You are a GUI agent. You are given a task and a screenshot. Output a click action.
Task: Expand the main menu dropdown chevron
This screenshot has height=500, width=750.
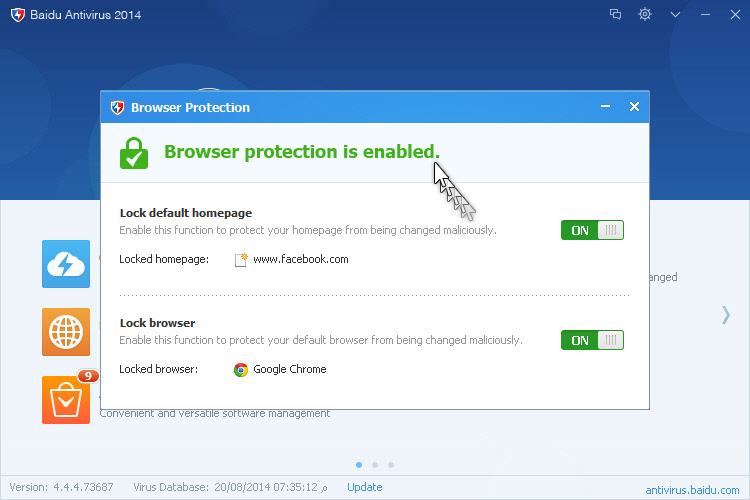tap(676, 14)
